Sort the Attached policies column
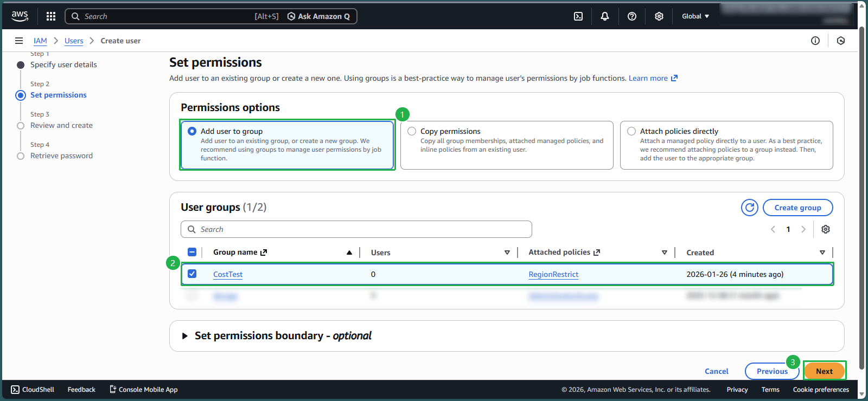This screenshot has width=868, height=401. click(665, 253)
